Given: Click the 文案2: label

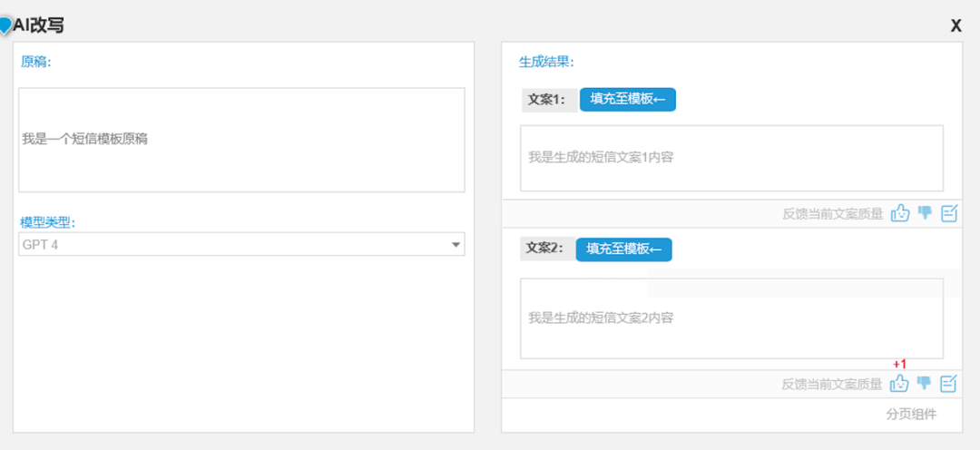Looking at the screenshot, I should pyautogui.click(x=545, y=249).
